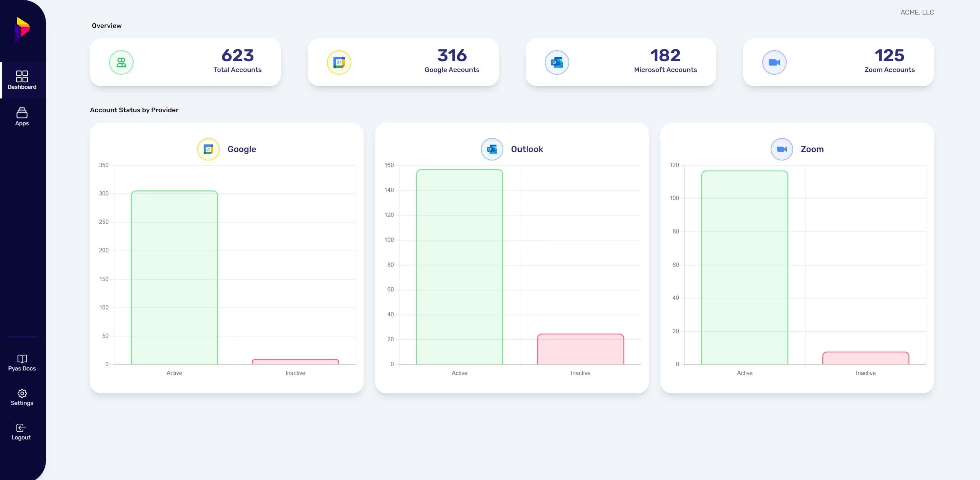This screenshot has height=480, width=980.
Task: Click the Pyas logo in sidebar
Action: pos(22,29)
